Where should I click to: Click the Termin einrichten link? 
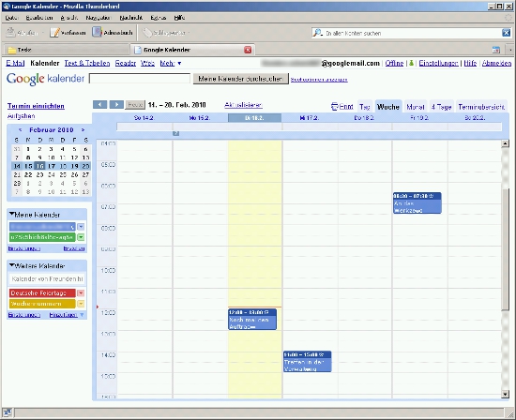point(36,106)
